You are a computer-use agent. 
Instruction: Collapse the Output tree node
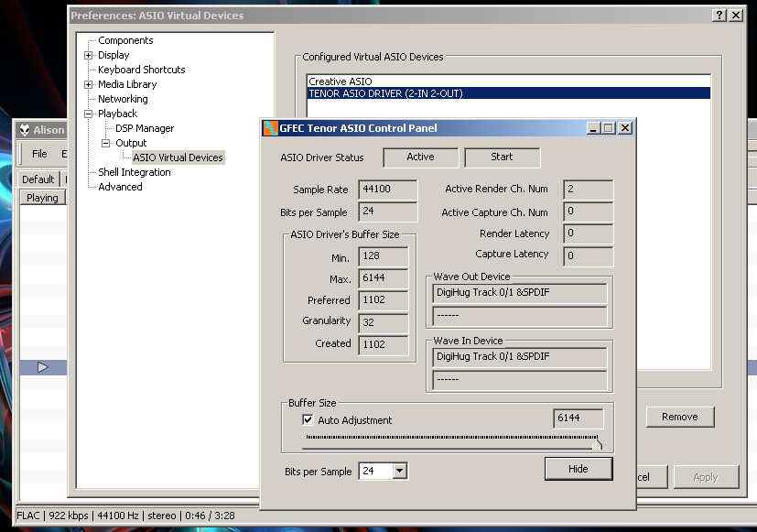[106, 144]
